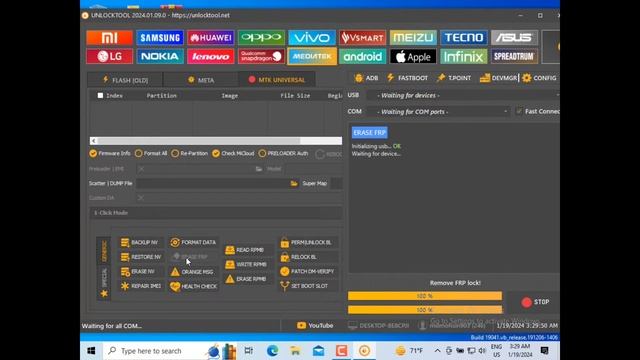640x360 pixels.
Task: Select the Meizu brand tile
Action: (x=413, y=38)
